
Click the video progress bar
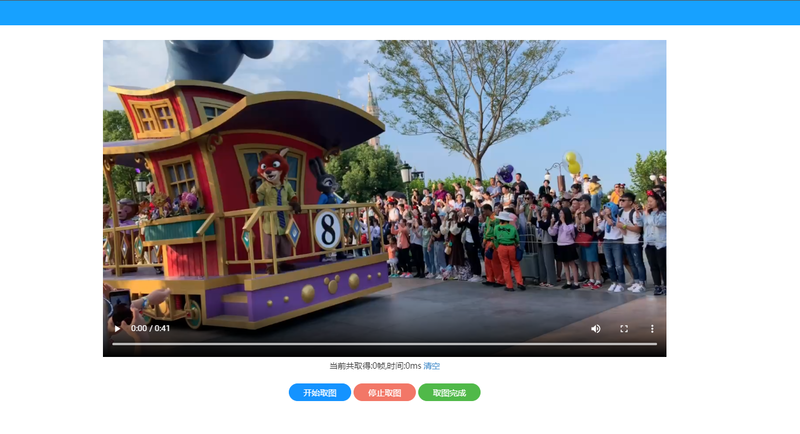click(x=384, y=344)
